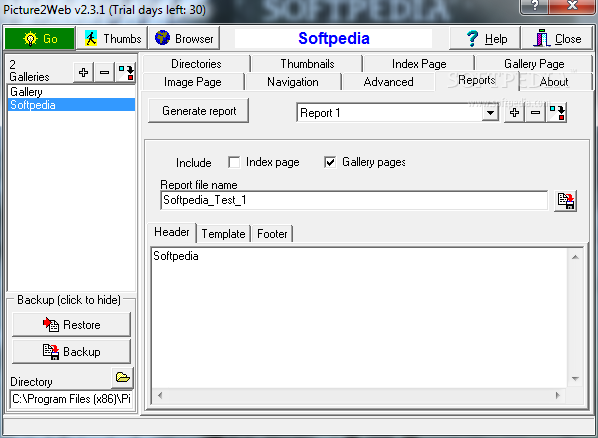Click the Restore backup button
The height and width of the screenshot is (438, 598).
[x=71, y=325]
